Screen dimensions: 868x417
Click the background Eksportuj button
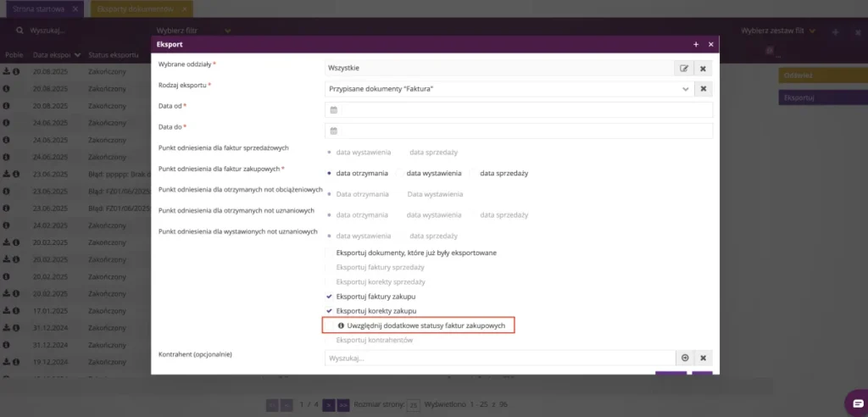(x=823, y=98)
